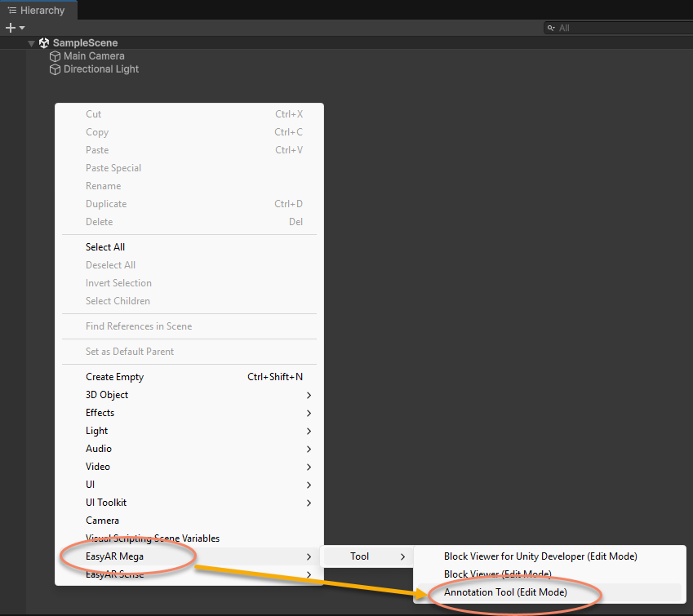Choose Annotation Tool (Edit Mode)
Image resolution: width=693 pixels, height=616 pixels.
pyautogui.click(x=505, y=592)
